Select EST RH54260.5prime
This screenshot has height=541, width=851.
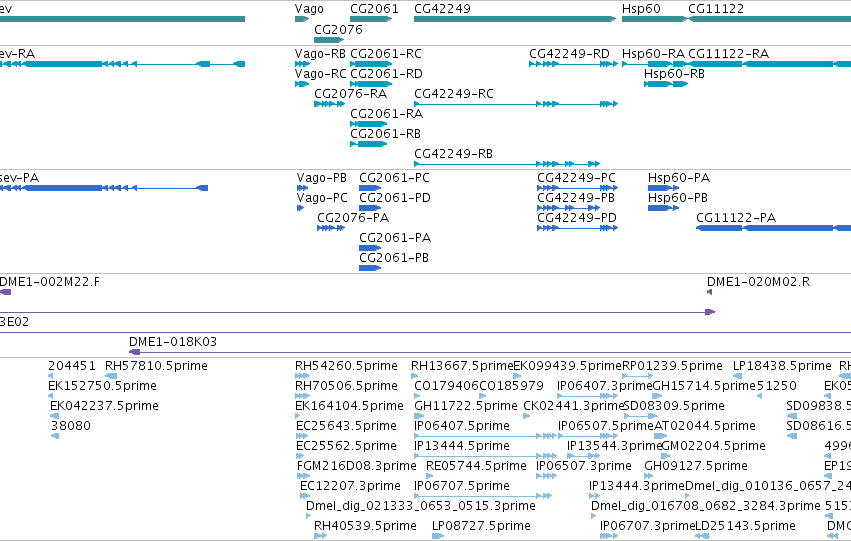(x=346, y=366)
